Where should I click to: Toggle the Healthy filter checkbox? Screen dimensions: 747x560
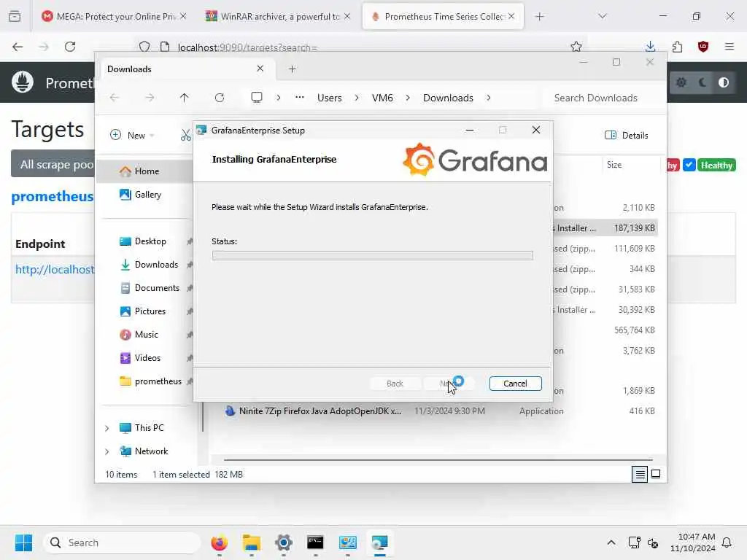point(689,165)
